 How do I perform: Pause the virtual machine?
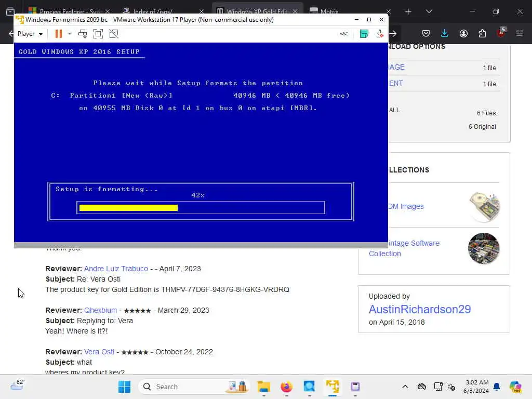tap(58, 34)
